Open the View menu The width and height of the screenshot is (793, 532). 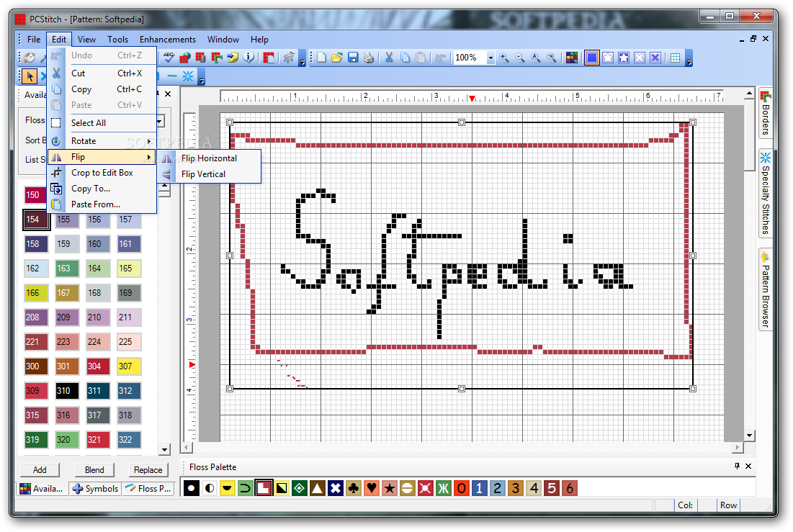pyautogui.click(x=86, y=40)
